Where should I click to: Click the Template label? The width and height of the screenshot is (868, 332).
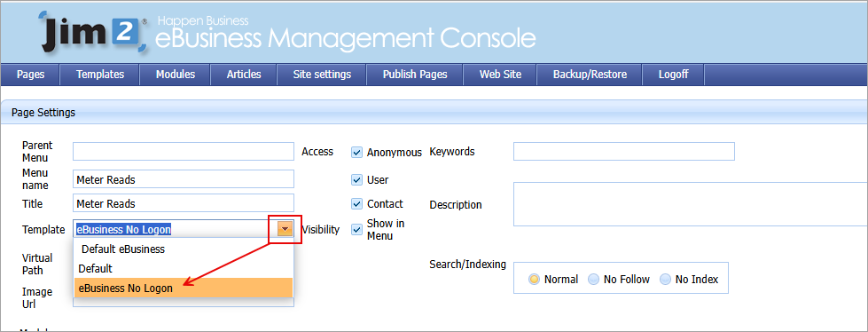tap(43, 229)
